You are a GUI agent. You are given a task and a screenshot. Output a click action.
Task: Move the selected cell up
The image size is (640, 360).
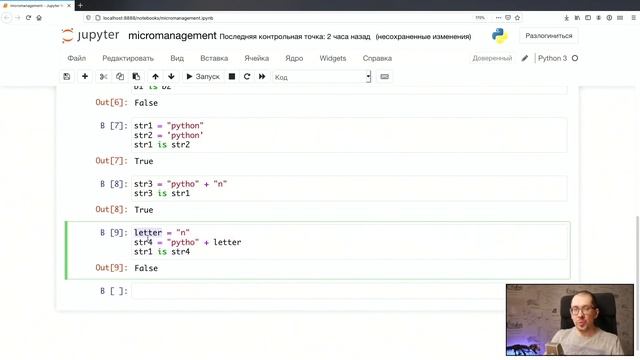(x=156, y=77)
